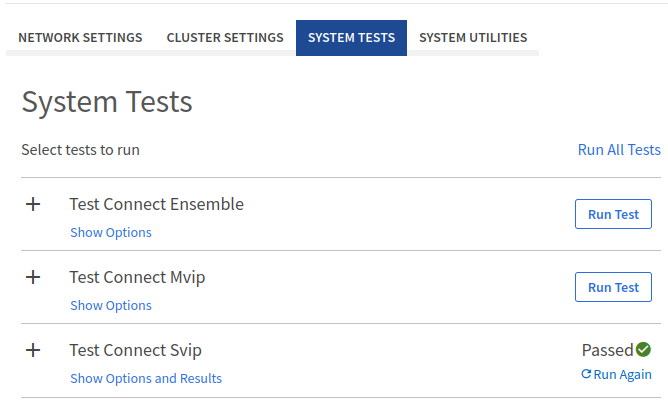Click the Run Again link text
Image resolution: width=668 pixels, height=405 pixels.
(623, 375)
